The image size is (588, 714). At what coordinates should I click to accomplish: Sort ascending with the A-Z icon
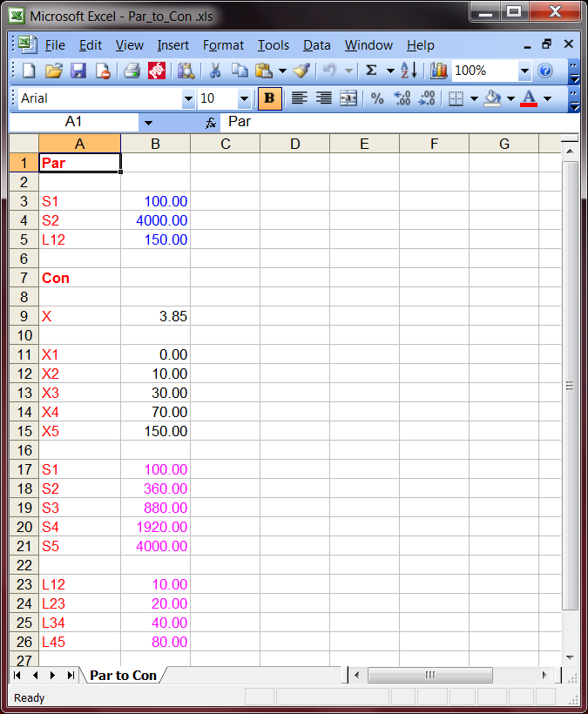click(409, 71)
